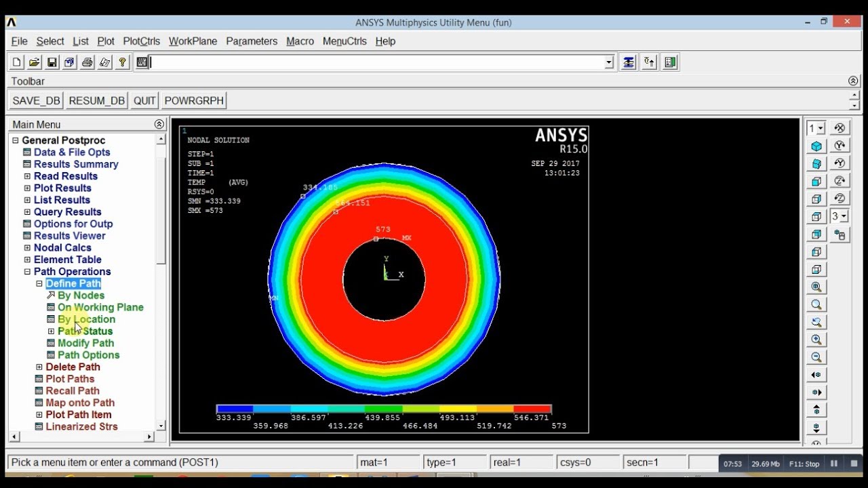Click the Contact Manager icon
This screenshot has height=488, width=868.
pos(671,62)
